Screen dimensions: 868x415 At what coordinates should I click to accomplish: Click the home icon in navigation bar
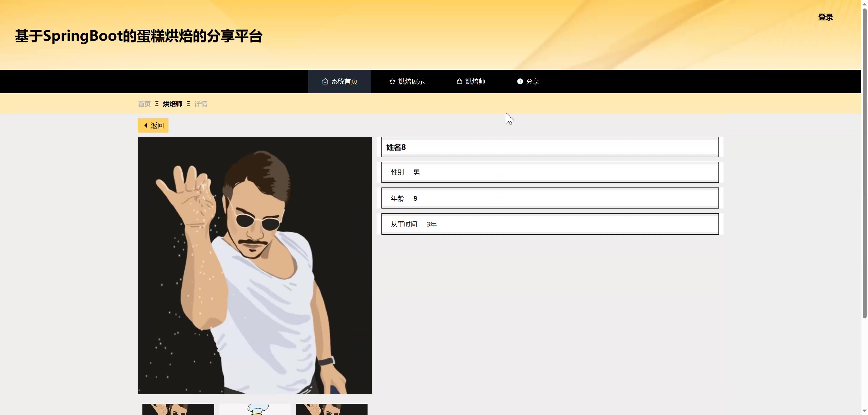point(325,81)
